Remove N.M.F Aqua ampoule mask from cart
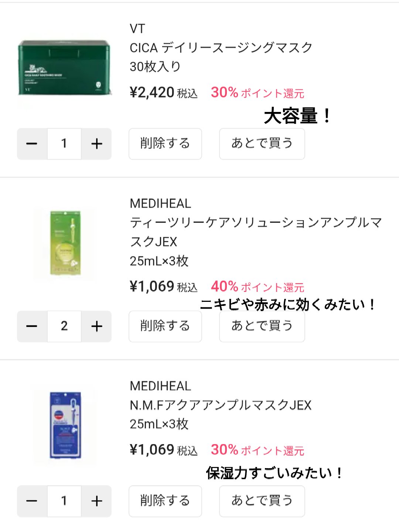The width and height of the screenshot is (399, 532). [165, 501]
